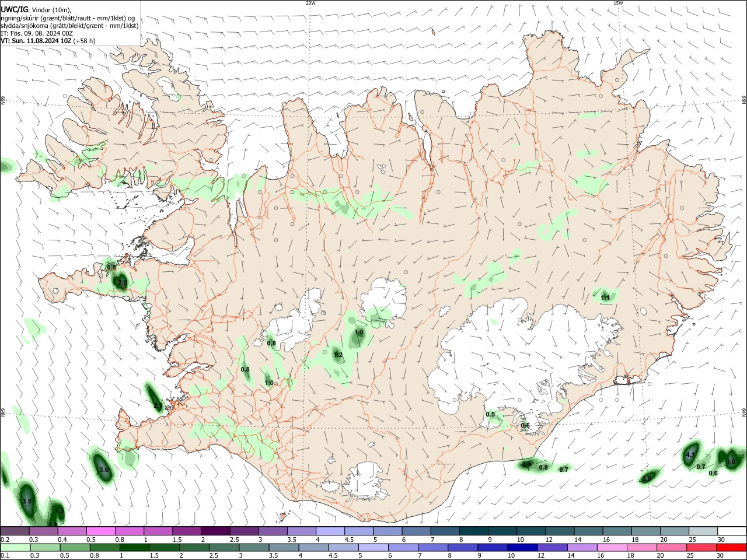Click the '2.1' precipitation value near the coast

click(158, 405)
